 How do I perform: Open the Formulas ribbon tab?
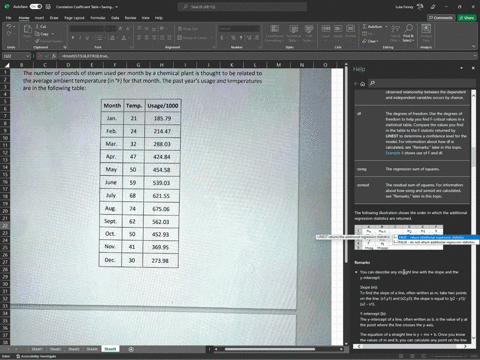click(98, 18)
